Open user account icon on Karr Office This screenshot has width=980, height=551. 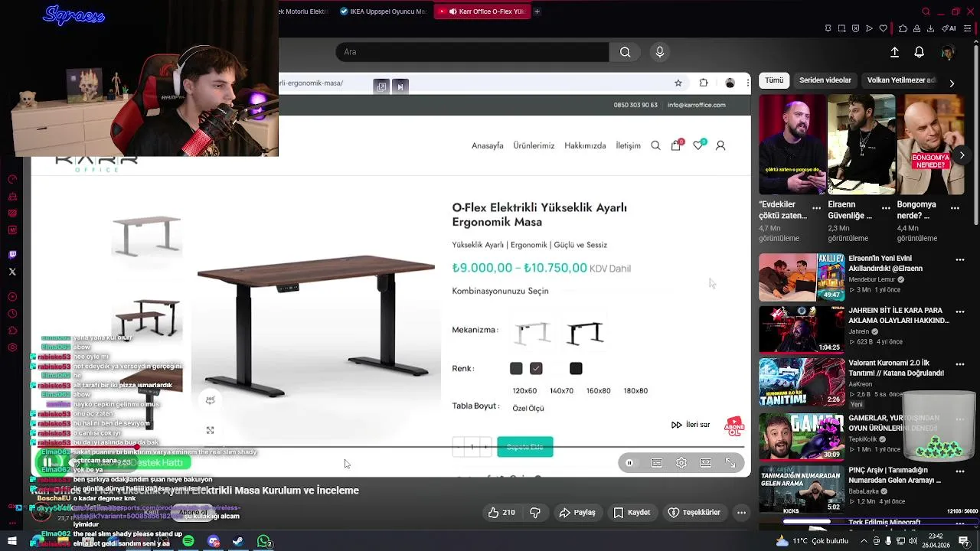point(720,145)
